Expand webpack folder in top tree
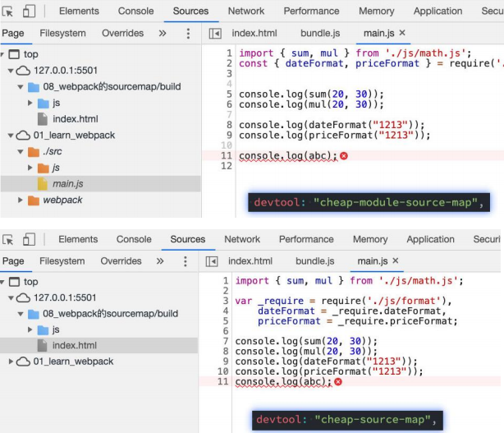Screen dimensions: 504x433 click(x=21, y=200)
